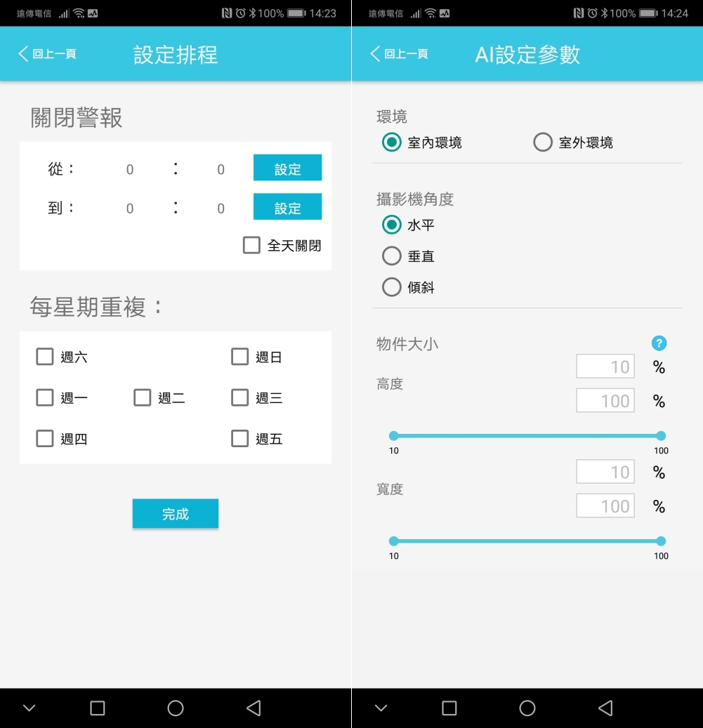This screenshot has height=728, width=703.
Task: Click 高度 slider right handle
Action: [x=661, y=435]
